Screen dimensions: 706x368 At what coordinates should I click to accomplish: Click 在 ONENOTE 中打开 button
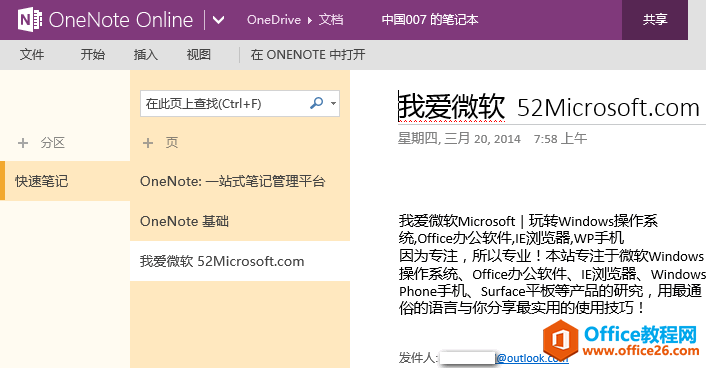tap(308, 55)
